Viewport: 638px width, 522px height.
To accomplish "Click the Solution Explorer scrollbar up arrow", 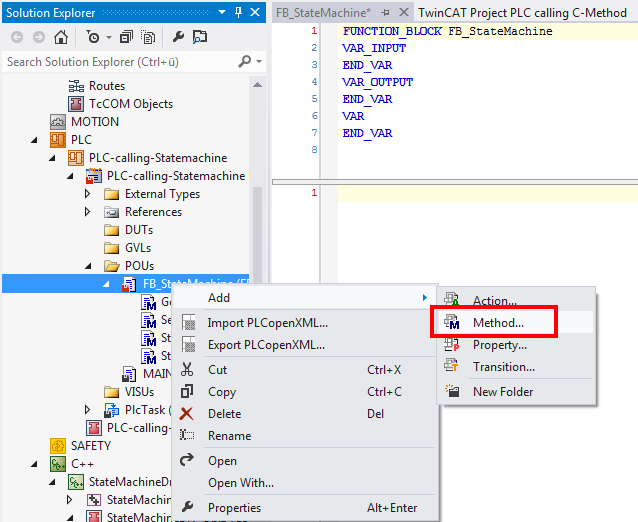I will click(257, 85).
